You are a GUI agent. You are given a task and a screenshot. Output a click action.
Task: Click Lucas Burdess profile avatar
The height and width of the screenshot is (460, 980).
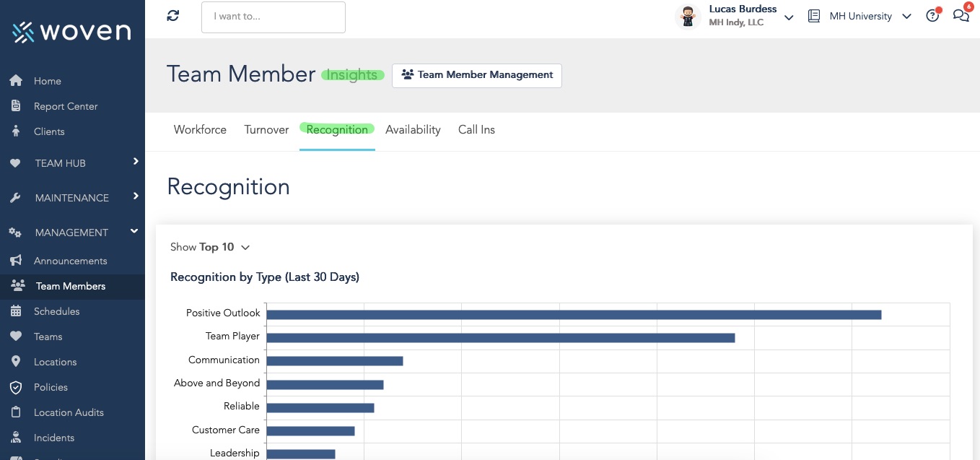(x=688, y=17)
